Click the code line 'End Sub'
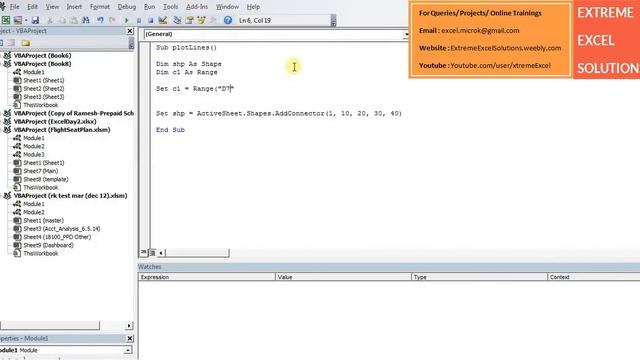 [x=170, y=130]
